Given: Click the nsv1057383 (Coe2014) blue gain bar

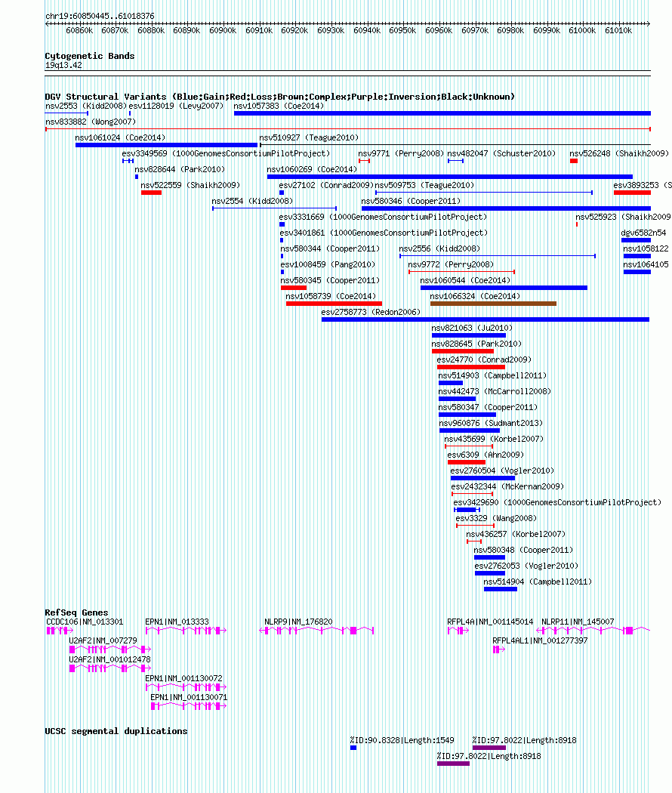Looking at the screenshot, I should pyautogui.click(x=442, y=113).
